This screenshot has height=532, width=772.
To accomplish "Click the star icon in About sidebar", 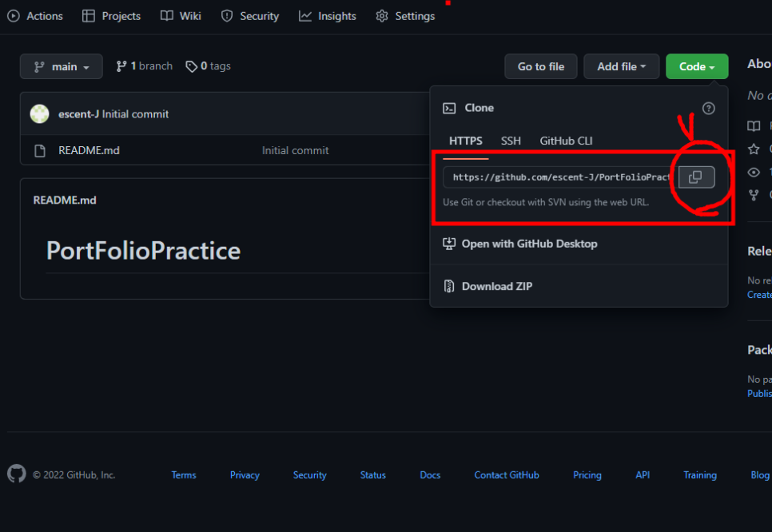I will pyautogui.click(x=754, y=149).
